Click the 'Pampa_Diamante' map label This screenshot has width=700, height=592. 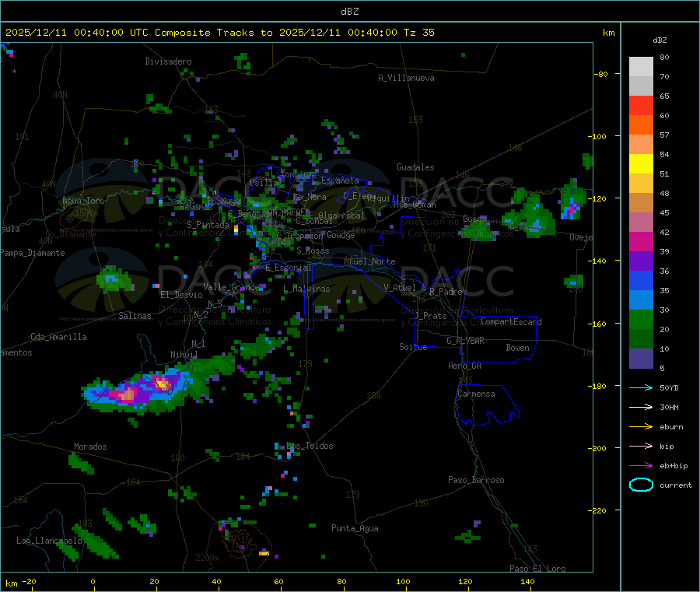(x=33, y=253)
